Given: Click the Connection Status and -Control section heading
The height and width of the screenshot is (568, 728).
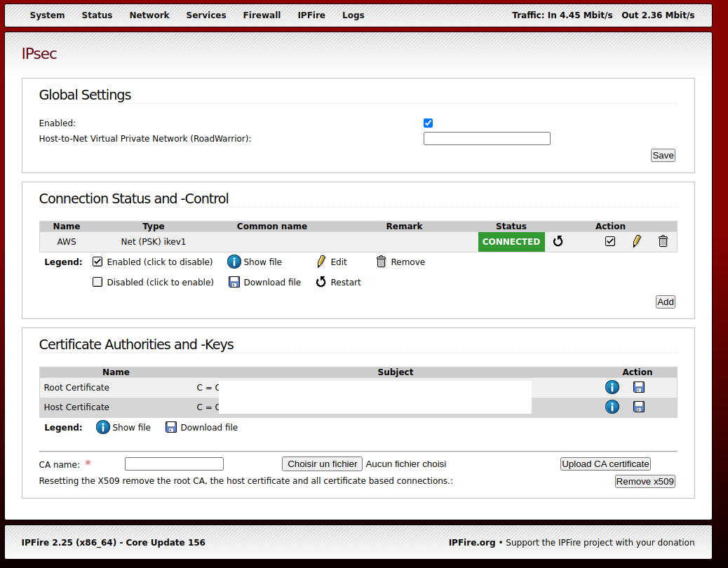Looking at the screenshot, I should click(x=134, y=198).
